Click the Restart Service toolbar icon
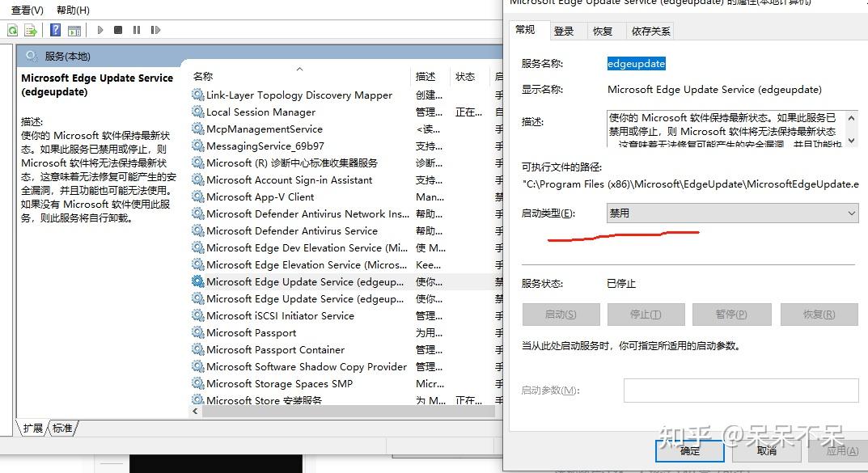This screenshot has height=473, width=868. [x=155, y=30]
